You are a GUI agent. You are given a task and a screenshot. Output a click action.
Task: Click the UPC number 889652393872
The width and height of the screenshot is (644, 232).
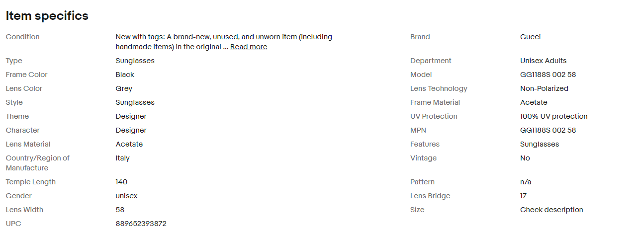[x=141, y=224]
